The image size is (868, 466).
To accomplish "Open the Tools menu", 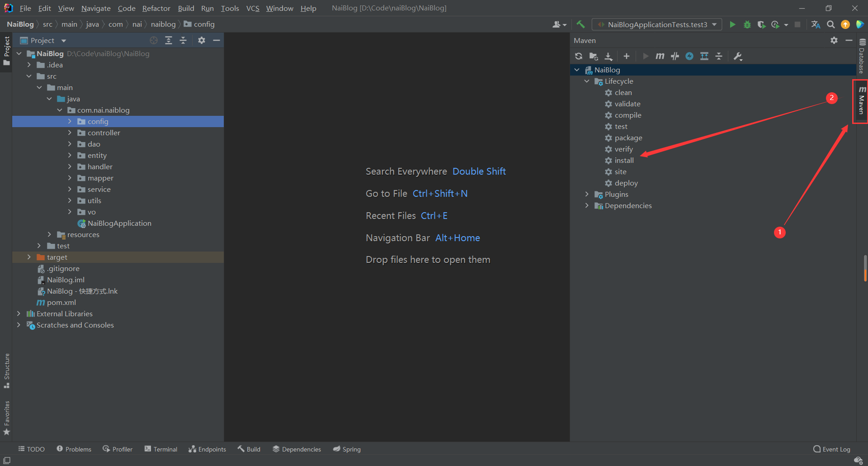I will point(230,8).
